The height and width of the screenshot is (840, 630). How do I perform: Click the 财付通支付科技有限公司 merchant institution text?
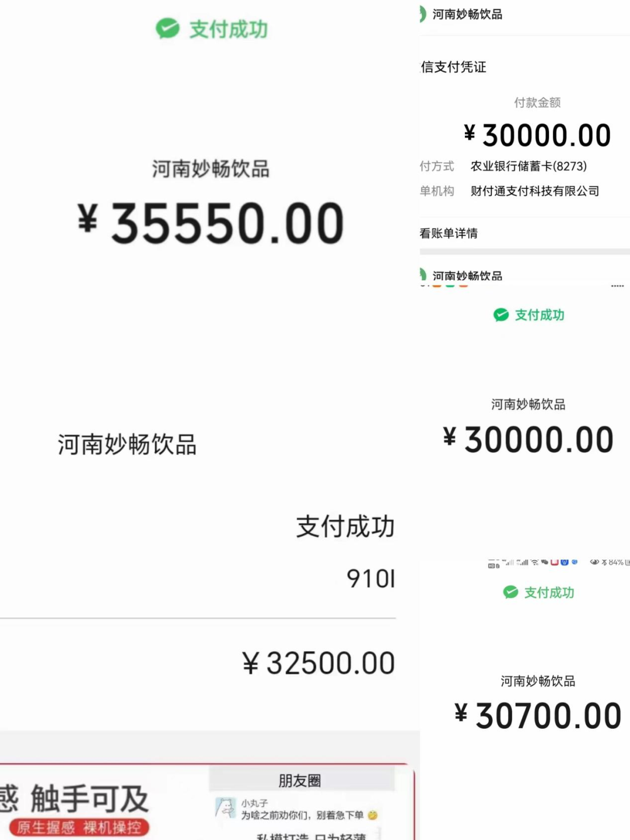coord(535,191)
